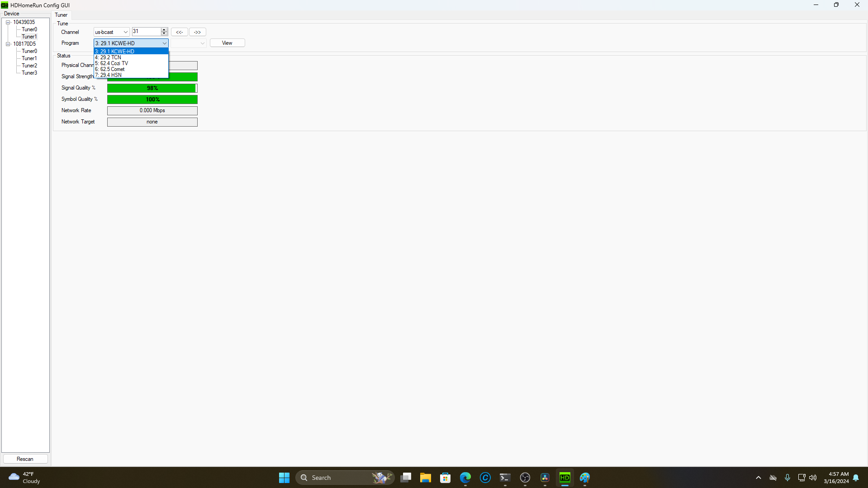The image size is (868, 488).
Task: Select Tuner1 under device 10439035
Action: tap(29, 37)
